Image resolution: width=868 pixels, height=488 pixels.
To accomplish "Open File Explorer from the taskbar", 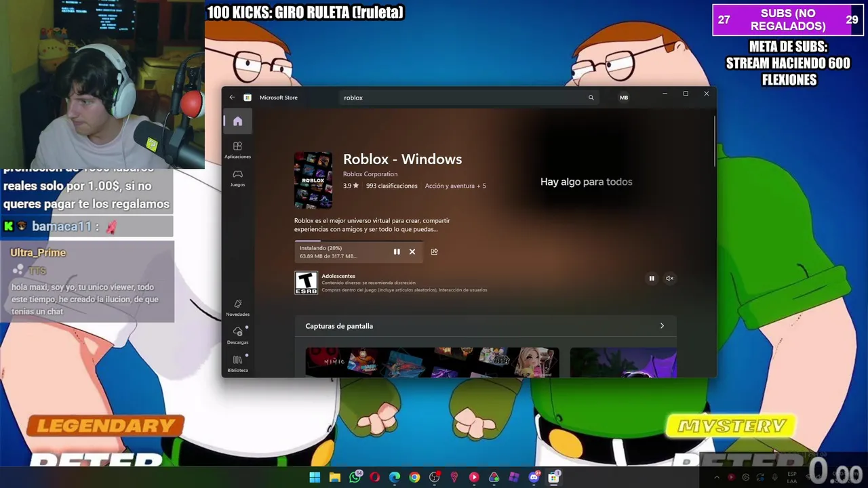I will click(335, 477).
